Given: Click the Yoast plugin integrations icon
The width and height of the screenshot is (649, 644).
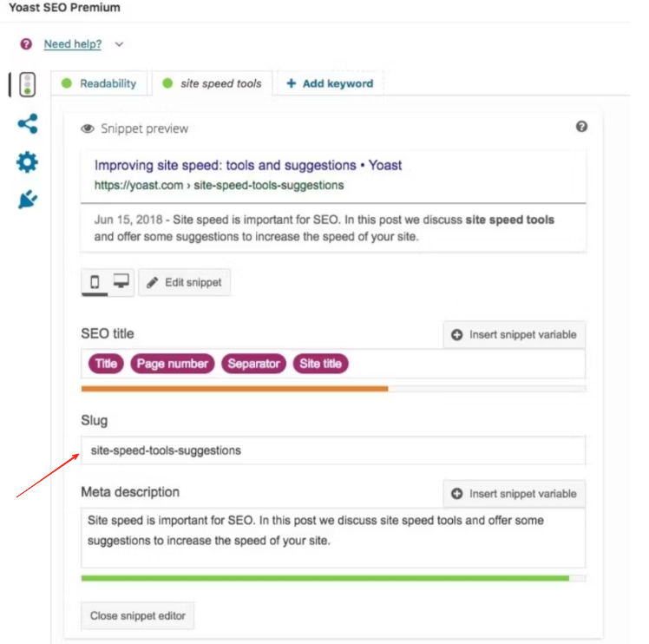Looking at the screenshot, I should (x=28, y=200).
